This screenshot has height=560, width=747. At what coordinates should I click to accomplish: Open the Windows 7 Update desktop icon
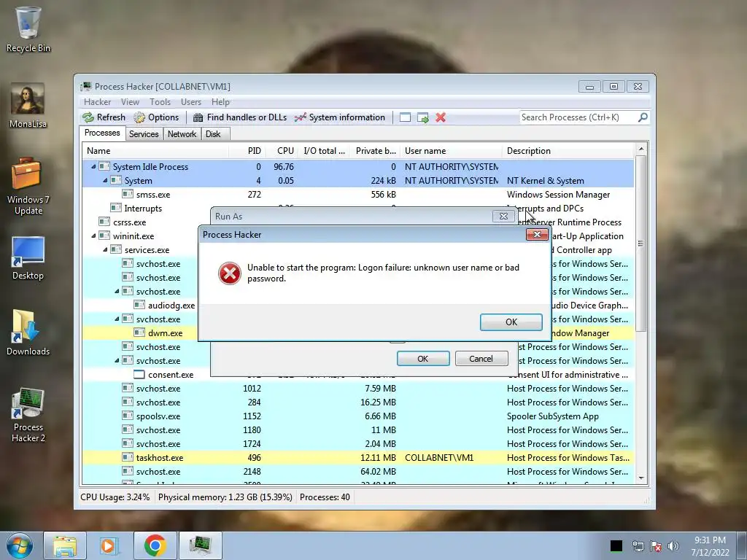tap(28, 187)
